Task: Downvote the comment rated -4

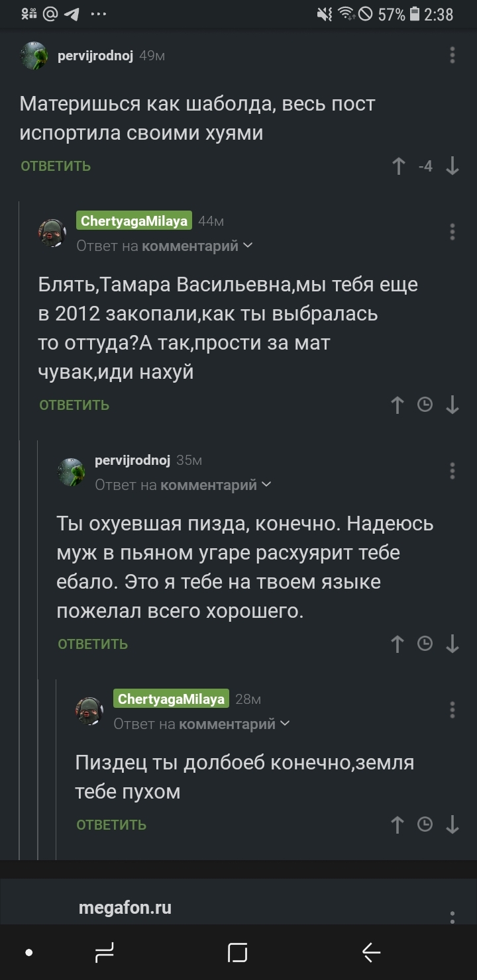Action: click(452, 166)
